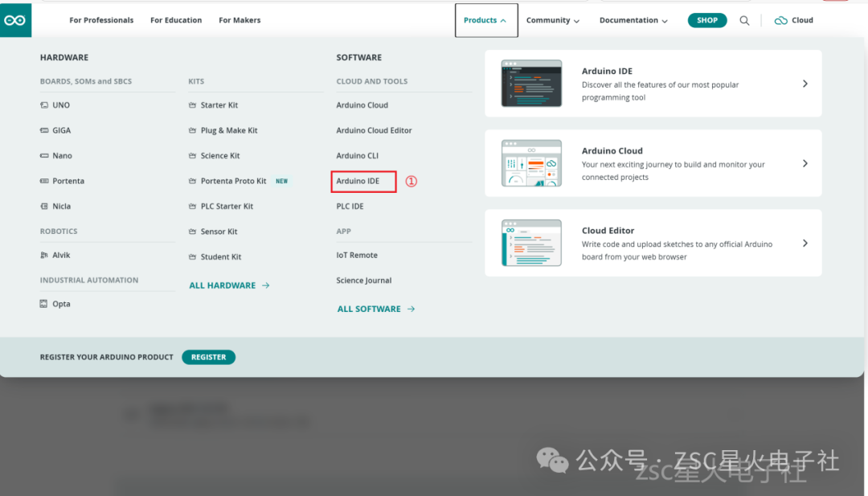Open Cloud Editor card chevron
This screenshot has width=868, height=496.
[805, 243]
